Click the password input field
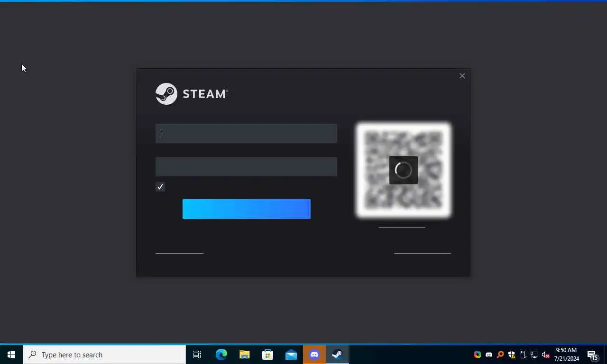607x364 pixels. pyautogui.click(x=246, y=167)
